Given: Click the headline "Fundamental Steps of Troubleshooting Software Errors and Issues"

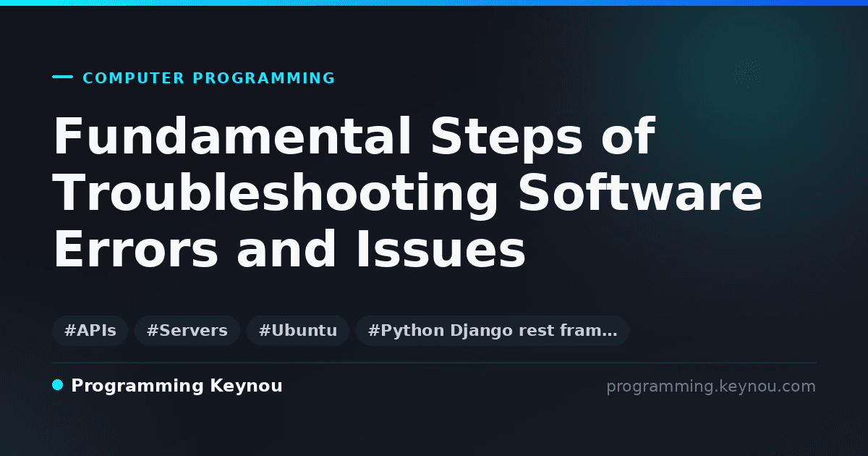Looking at the screenshot, I should (x=408, y=194).
